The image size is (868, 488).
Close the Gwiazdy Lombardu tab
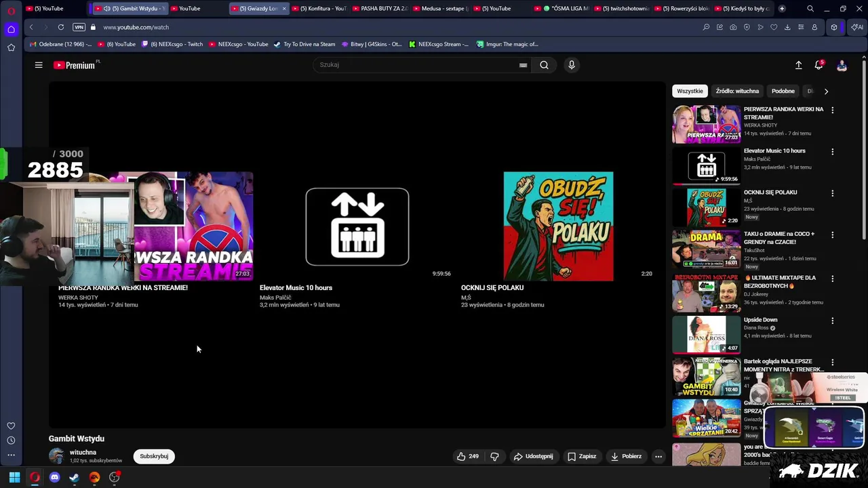coord(283,8)
